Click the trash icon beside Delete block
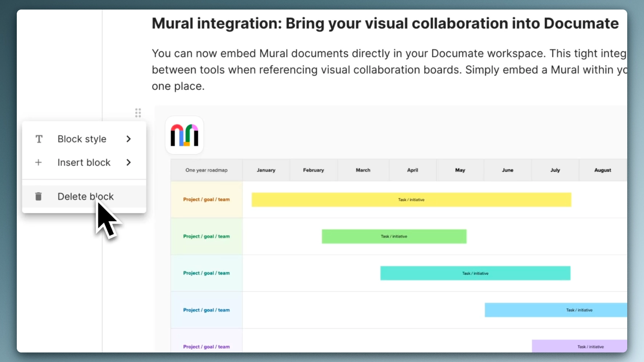644x362 pixels. tap(39, 196)
